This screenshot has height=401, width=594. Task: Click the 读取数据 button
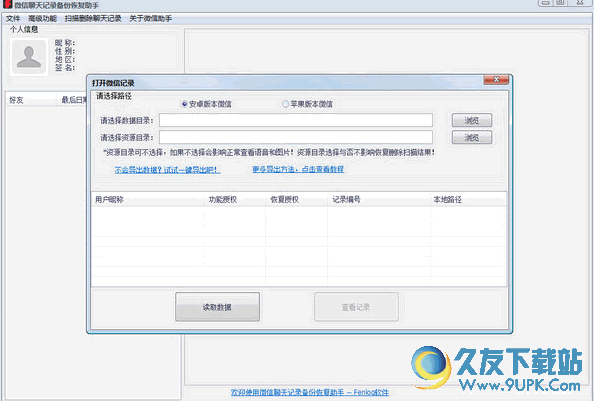217,307
